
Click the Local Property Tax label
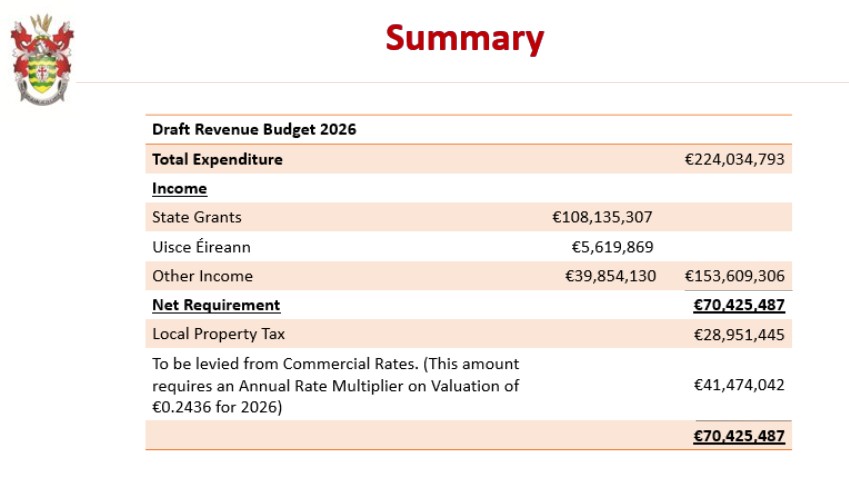[x=218, y=334]
